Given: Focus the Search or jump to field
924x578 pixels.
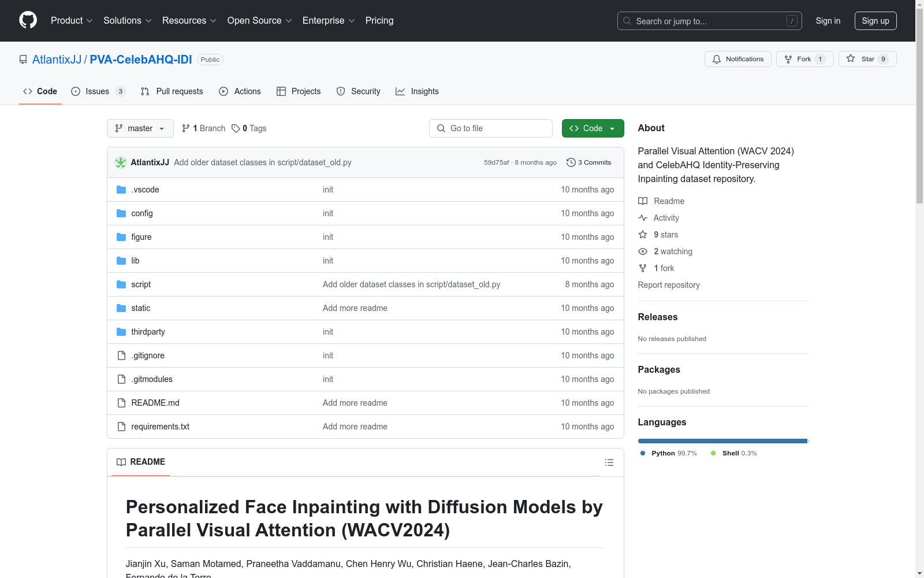Looking at the screenshot, I should click(709, 21).
